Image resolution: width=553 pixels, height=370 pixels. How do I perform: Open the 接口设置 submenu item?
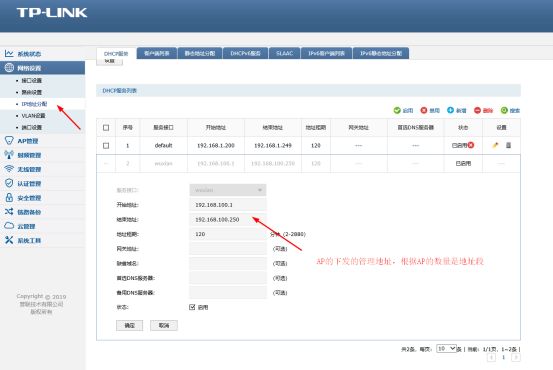[x=32, y=80]
